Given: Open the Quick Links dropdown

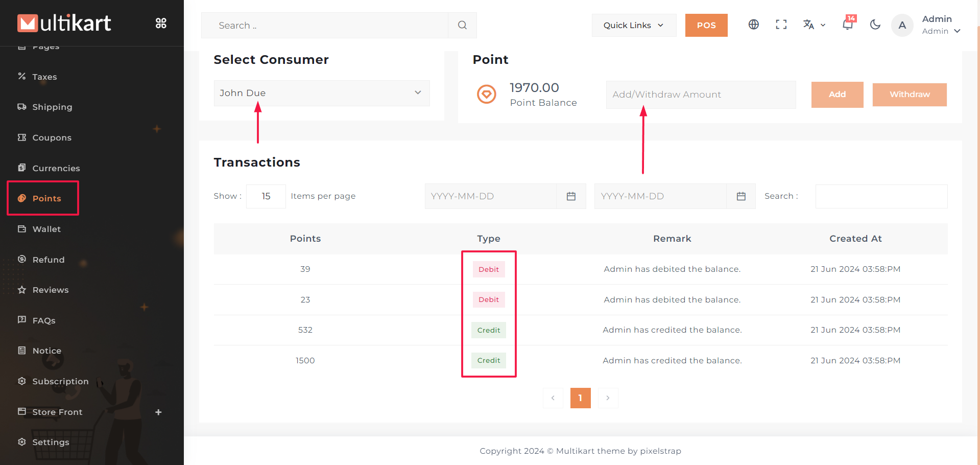Looking at the screenshot, I should (x=633, y=25).
